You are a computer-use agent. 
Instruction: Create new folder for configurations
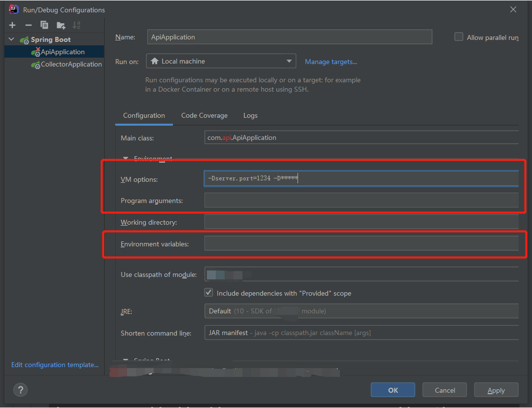tap(61, 25)
